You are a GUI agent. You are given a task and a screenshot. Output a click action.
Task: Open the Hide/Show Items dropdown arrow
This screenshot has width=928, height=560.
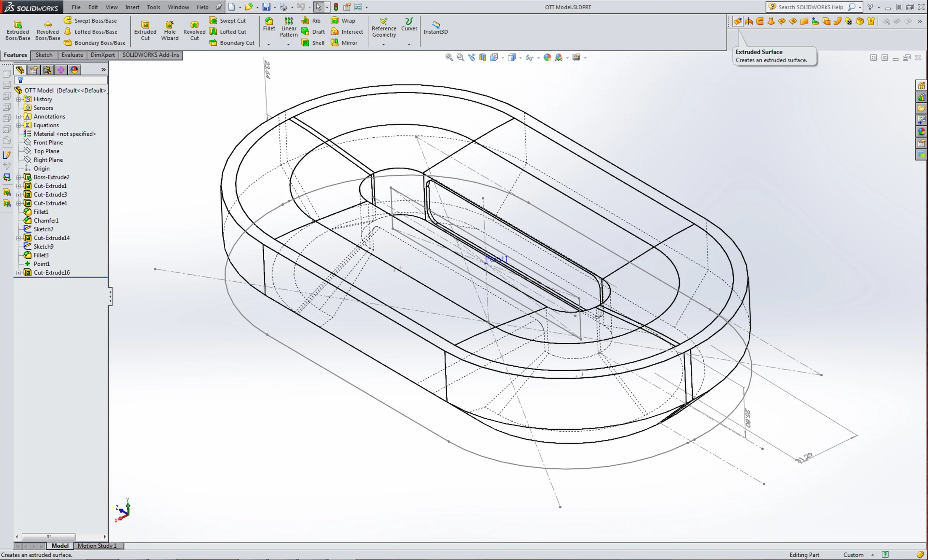(x=538, y=58)
